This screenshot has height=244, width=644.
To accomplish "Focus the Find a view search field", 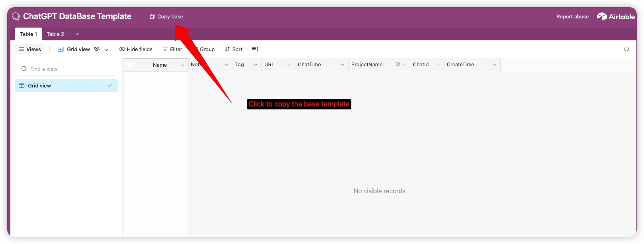I will click(x=66, y=69).
